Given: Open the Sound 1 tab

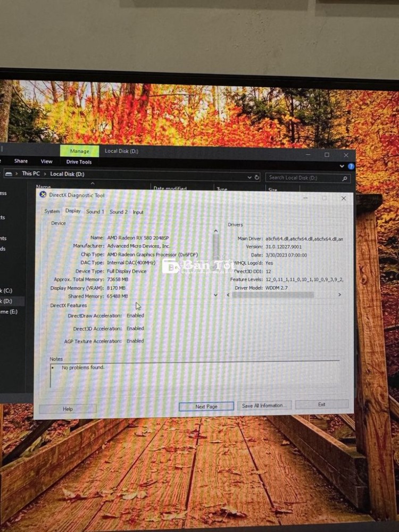Looking at the screenshot, I should (95, 212).
